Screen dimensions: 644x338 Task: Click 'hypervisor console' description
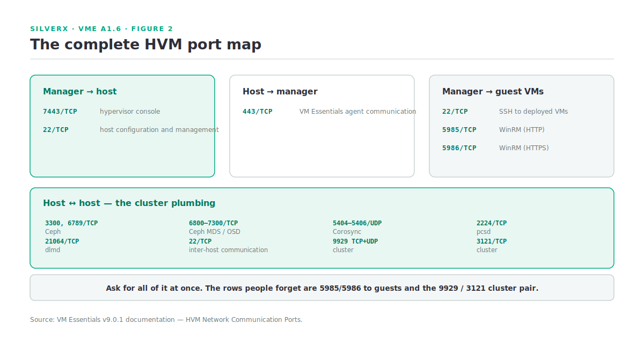[x=130, y=112]
